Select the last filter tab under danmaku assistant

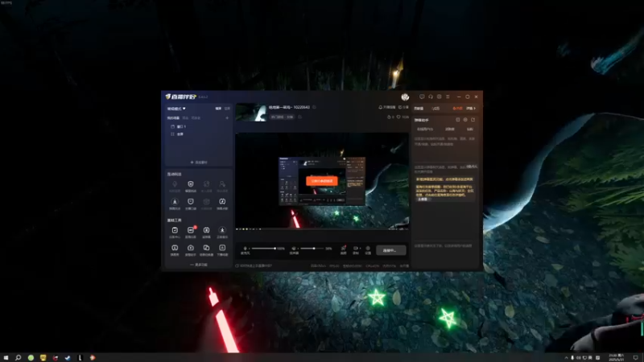click(x=470, y=130)
